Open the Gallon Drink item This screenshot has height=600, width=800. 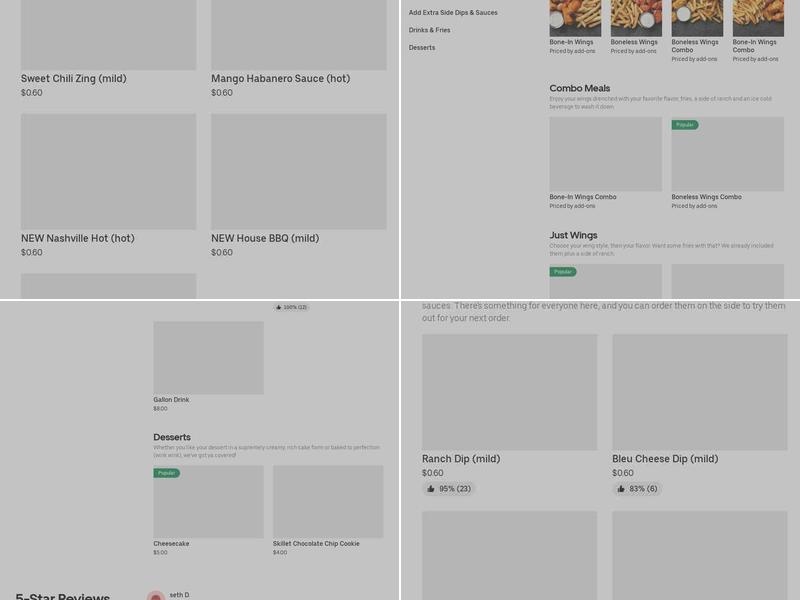point(208,357)
